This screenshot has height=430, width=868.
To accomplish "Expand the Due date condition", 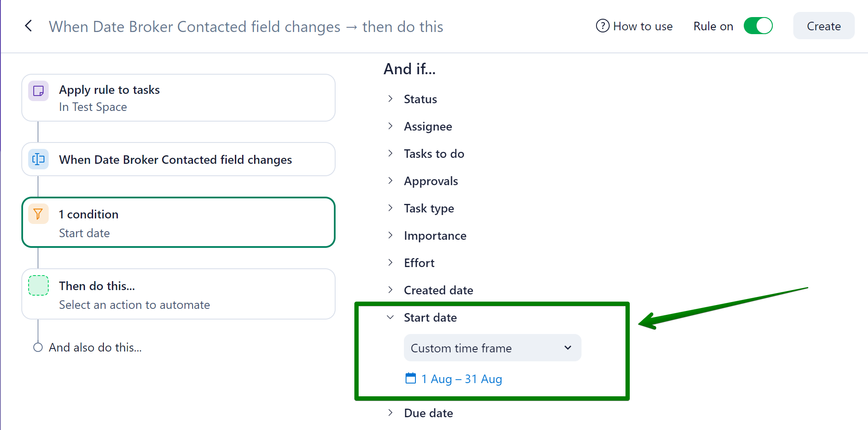I will (x=390, y=413).
